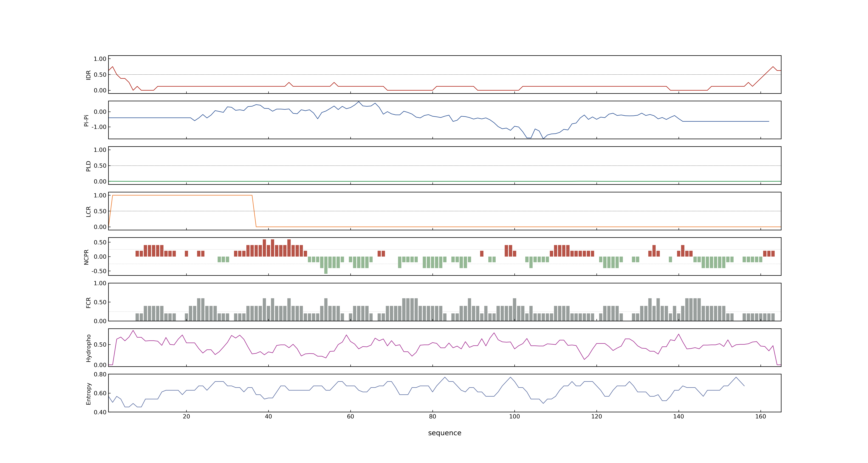Click the 0.50 tick on PLD axis
The width and height of the screenshot is (868, 463).
pyautogui.click(x=100, y=166)
